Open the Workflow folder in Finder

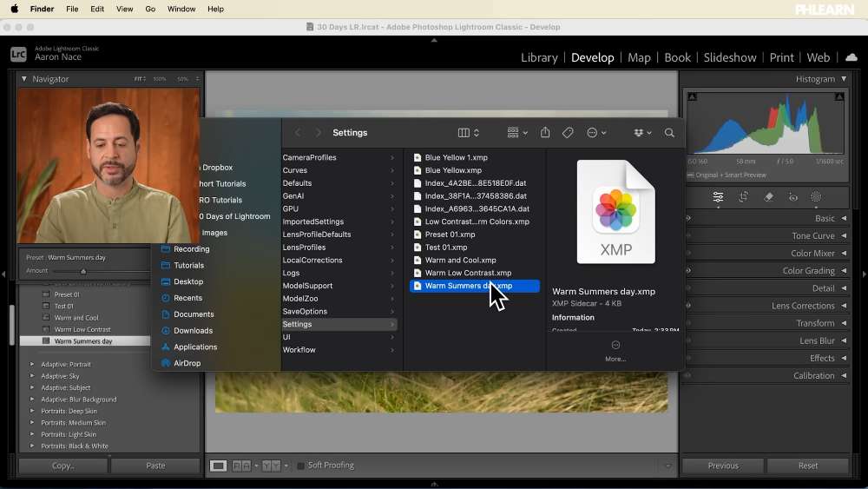point(339,350)
